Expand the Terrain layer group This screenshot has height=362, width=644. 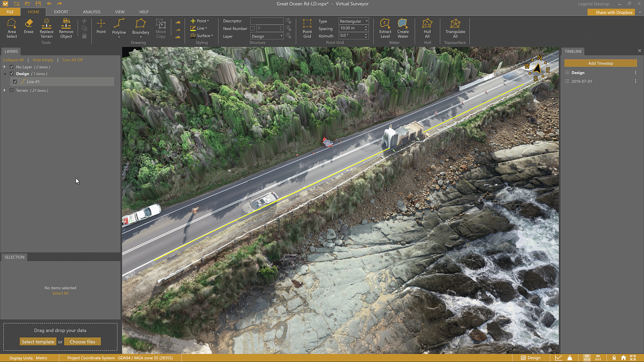pyautogui.click(x=4, y=90)
